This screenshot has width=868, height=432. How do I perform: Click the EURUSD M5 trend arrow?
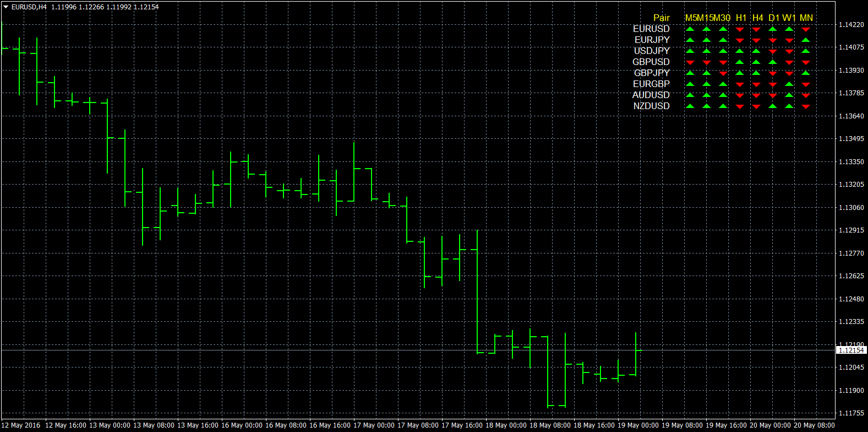[x=690, y=29]
